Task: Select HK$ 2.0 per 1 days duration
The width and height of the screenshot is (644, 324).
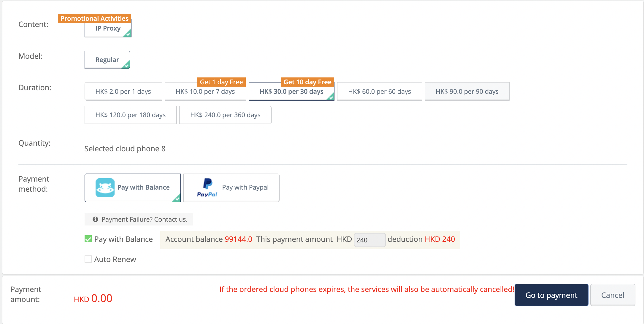Action: tap(123, 91)
